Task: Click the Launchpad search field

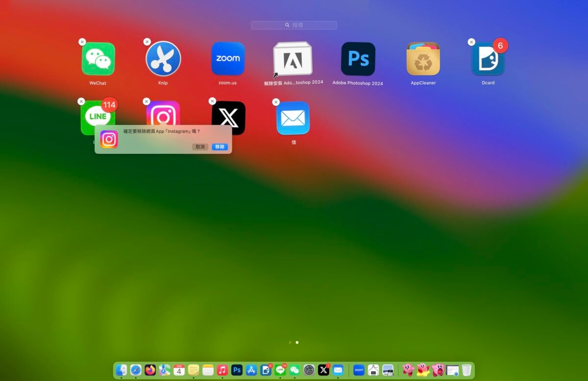Action: tap(294, 25)
